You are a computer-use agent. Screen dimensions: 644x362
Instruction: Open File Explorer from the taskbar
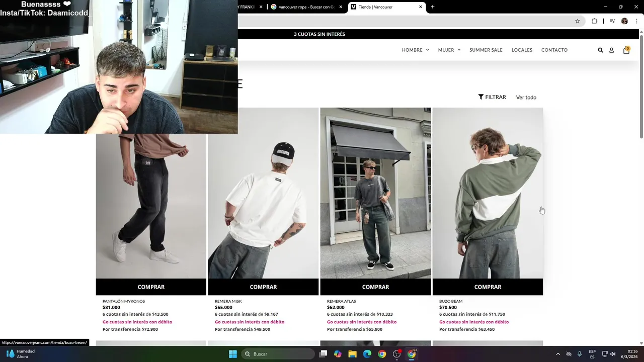click(x=353, y=354)
